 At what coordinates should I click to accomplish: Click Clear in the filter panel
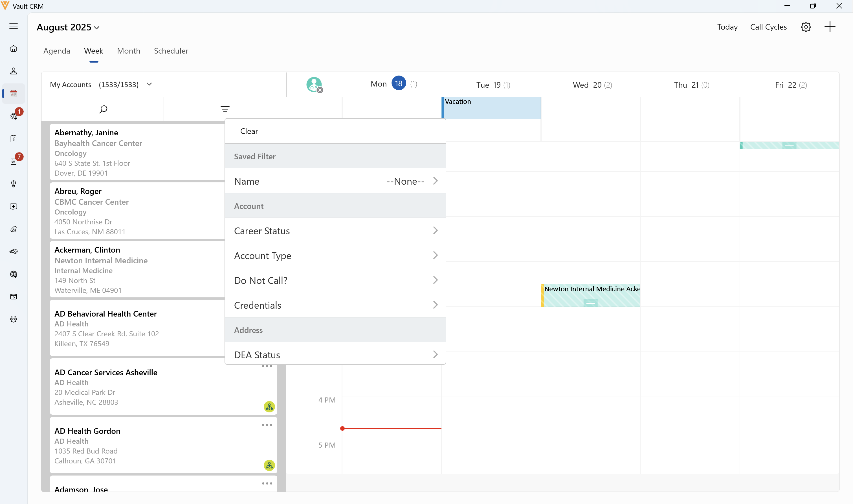click(x=249, y=131)
